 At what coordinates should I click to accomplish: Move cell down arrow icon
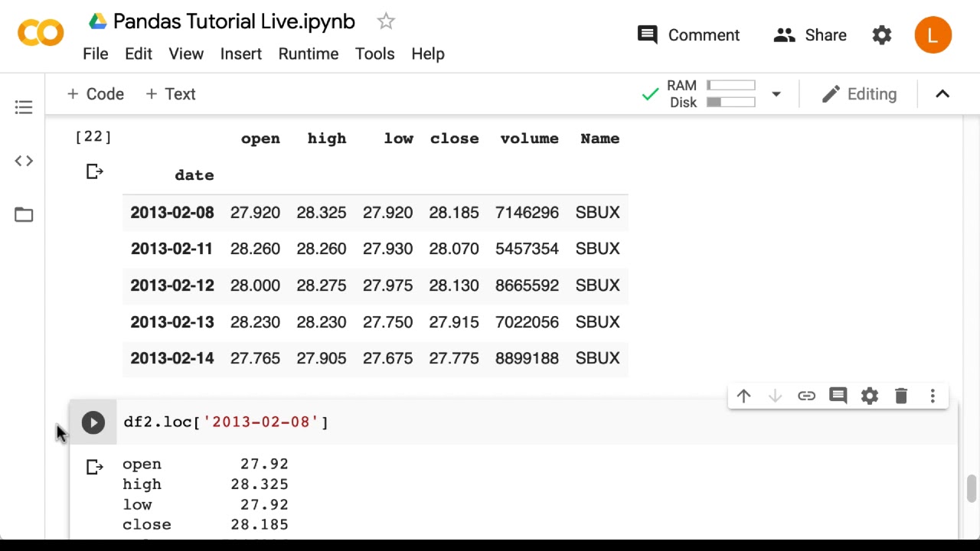(x=775, y=396)
